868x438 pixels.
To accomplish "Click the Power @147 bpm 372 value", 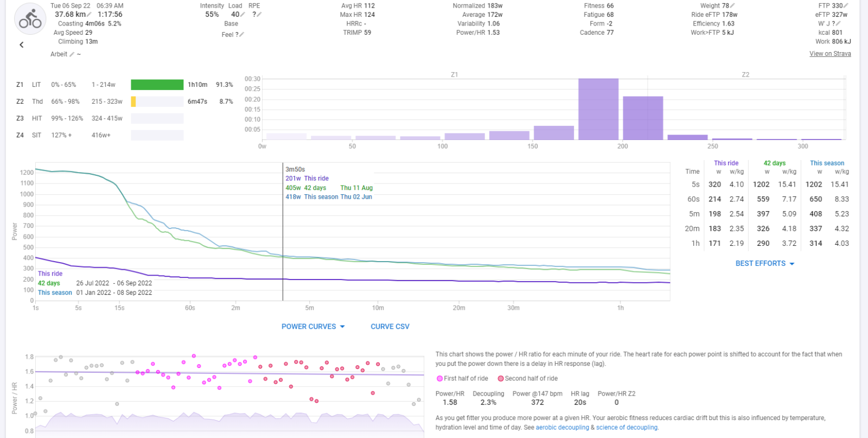I will pyautogui.click(x=538, y=403).
